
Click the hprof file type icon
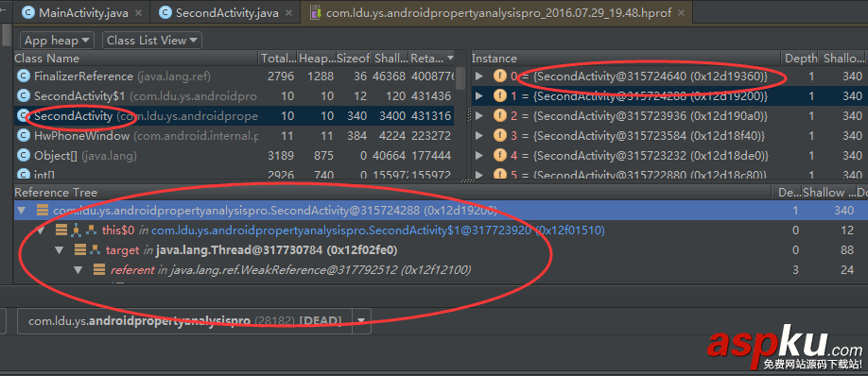(x=316, y=12)
